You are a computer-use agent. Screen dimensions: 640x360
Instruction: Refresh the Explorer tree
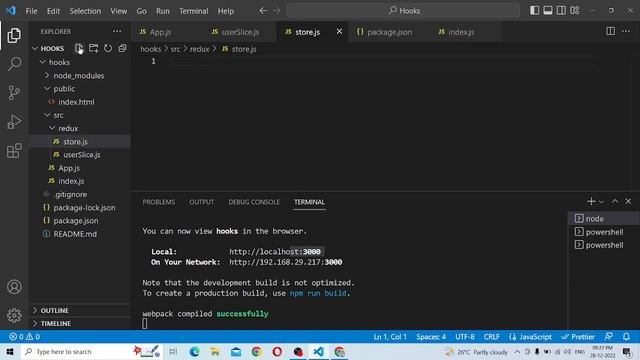[108, 48]
